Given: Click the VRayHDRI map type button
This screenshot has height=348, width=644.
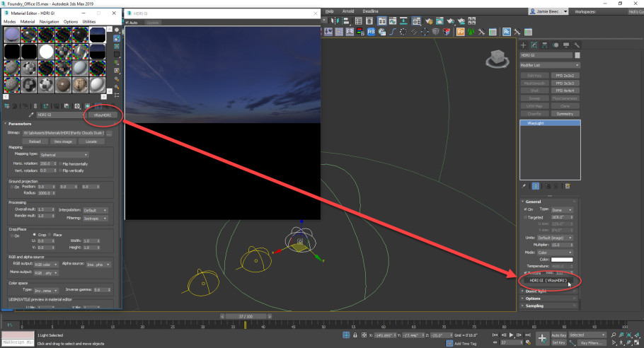Looking at the screenshot, I should 103,115.
